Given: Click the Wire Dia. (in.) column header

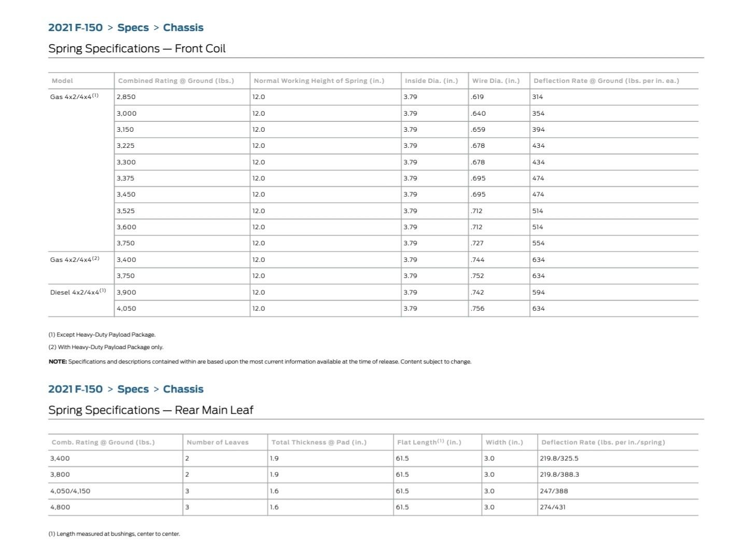Looking at the screenshot, I should [x=496, y=81].
